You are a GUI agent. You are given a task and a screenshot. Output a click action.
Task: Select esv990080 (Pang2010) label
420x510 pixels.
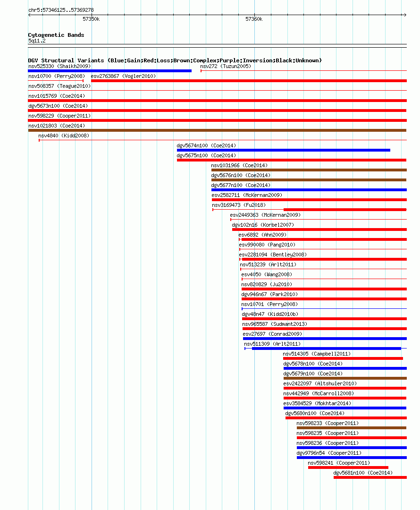267,245
